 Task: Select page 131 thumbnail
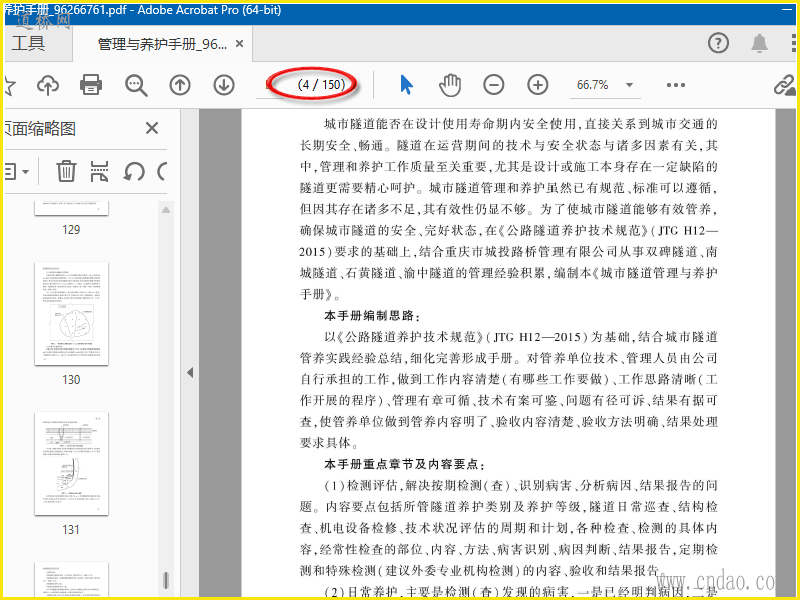[71, 463]
